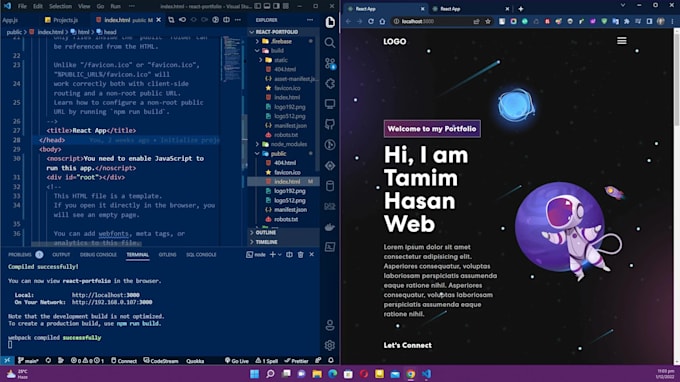Click the Welcome to my Portfolio badge
Screen dimensions: 680x382
point(432,129)
